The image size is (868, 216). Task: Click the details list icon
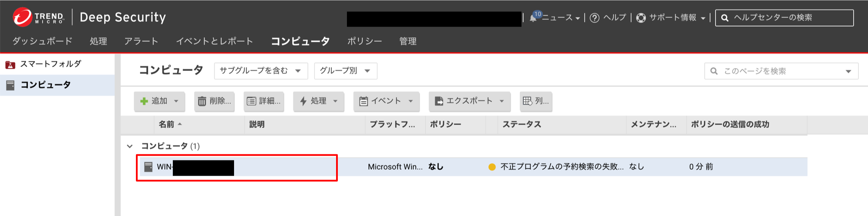point(251,101)
